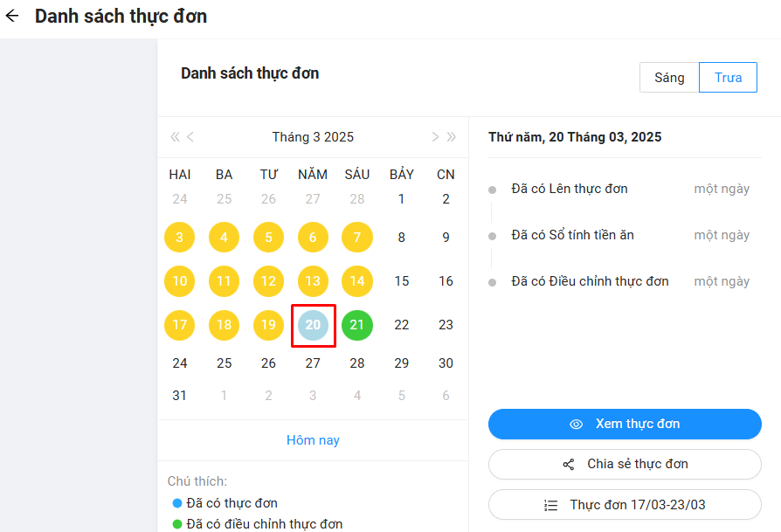Click the Hôm nay link

[x=313, y=440]
